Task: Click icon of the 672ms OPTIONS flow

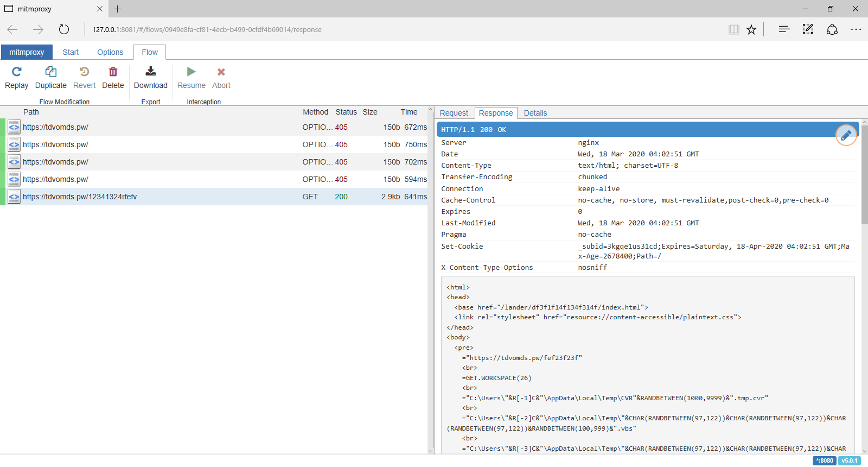Action: (x=14, y=127)
